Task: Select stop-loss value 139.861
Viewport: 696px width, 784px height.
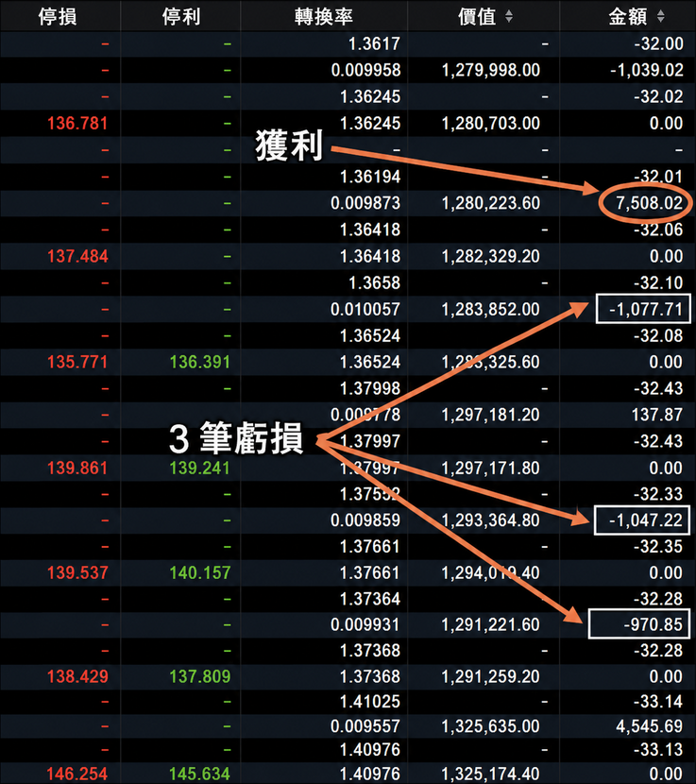Action: 77,468
